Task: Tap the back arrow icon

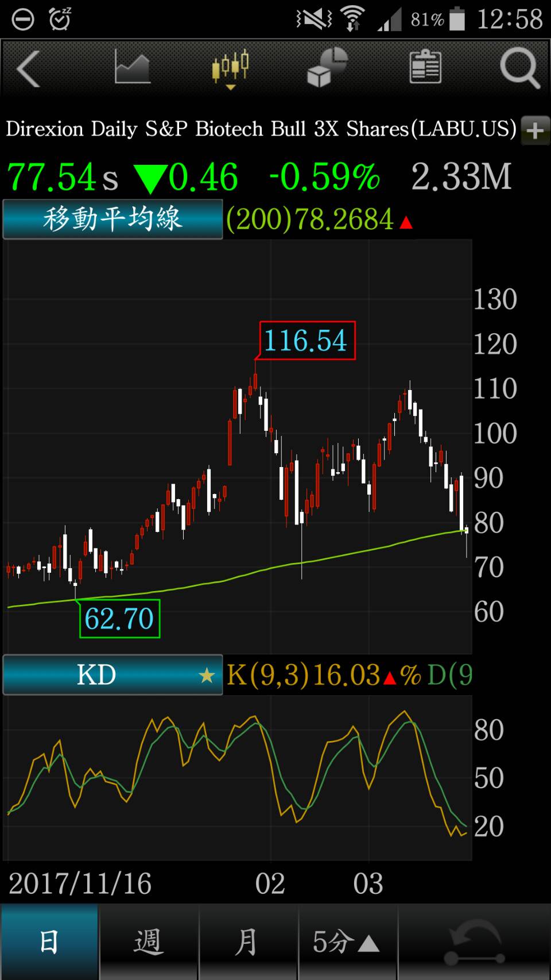Action: (29, 69)
